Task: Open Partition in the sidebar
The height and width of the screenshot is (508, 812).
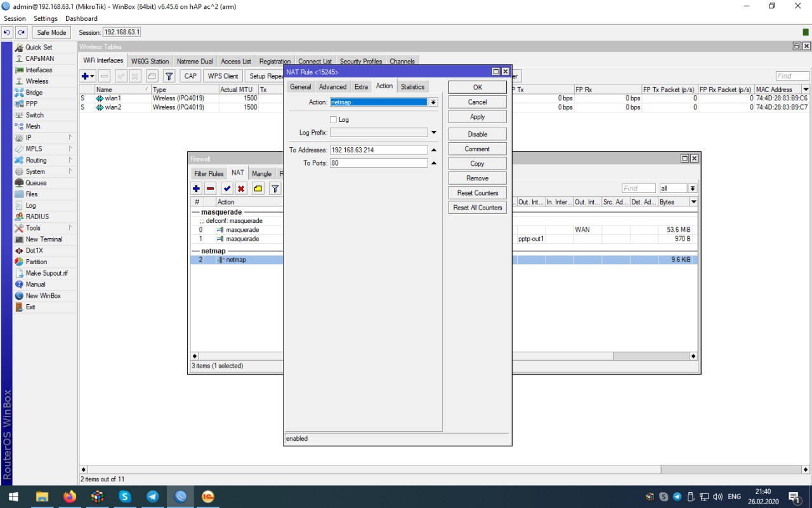Action: pos(36,262)
